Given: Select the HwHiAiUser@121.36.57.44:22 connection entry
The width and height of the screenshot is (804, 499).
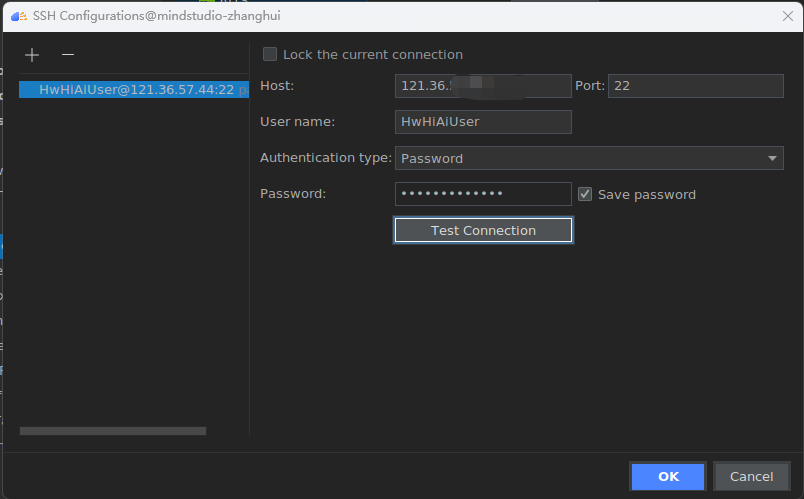Looking at the screenshot, I should pyautogui.click(x=134, y=89).
